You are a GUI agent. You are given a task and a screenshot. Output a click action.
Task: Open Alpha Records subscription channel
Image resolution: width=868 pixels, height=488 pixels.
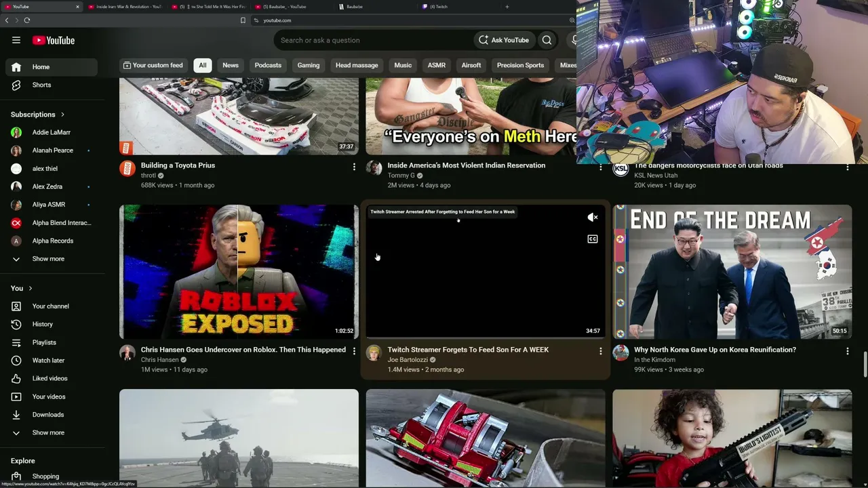52,241
